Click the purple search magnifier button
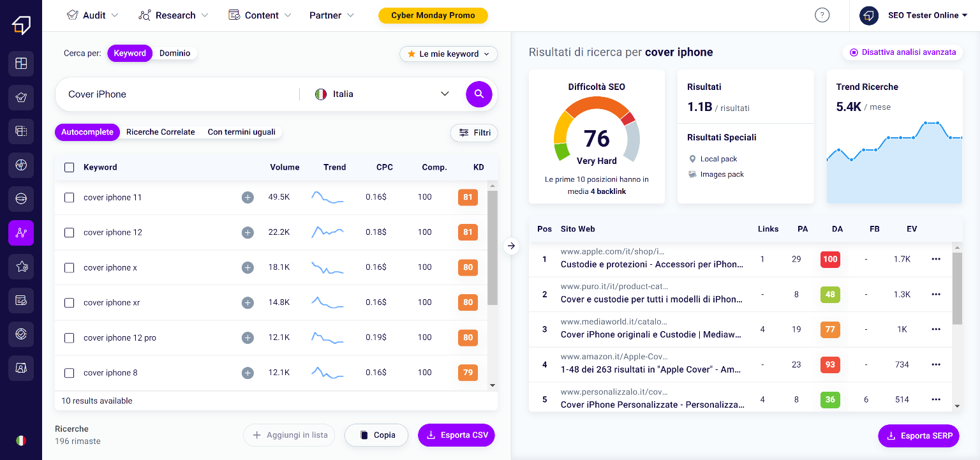980x460 pixels. pos(479,94)
